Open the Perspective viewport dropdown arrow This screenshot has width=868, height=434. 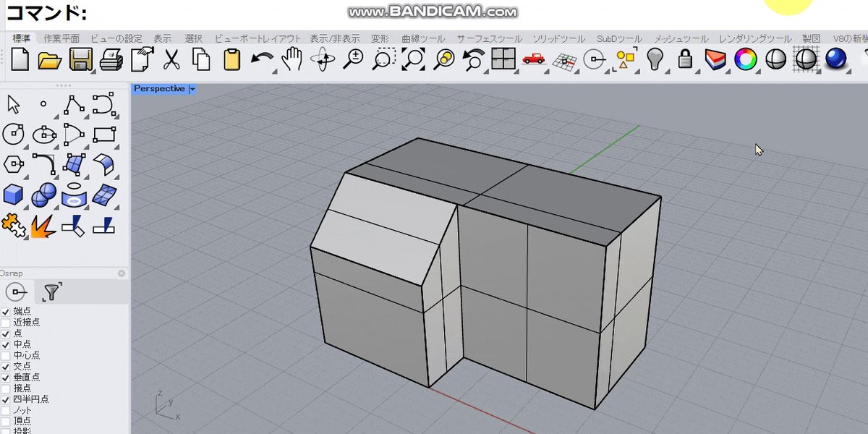[x=192, y=89]
